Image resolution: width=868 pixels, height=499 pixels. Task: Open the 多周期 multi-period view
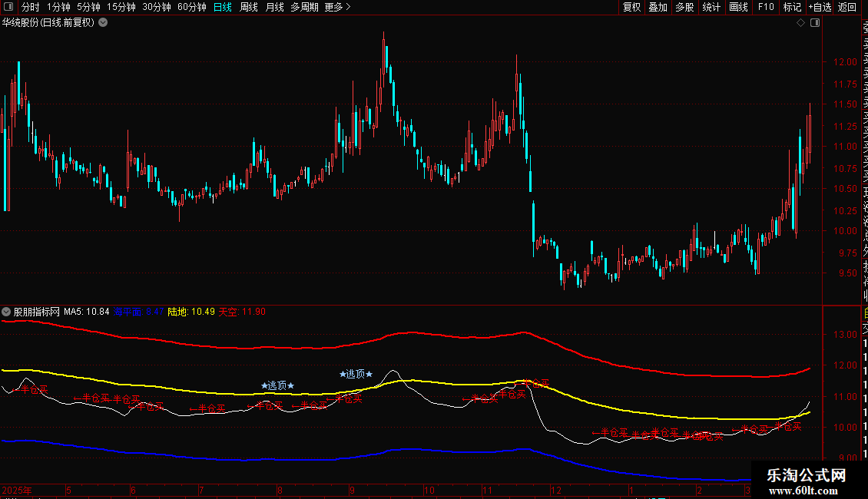304,7
